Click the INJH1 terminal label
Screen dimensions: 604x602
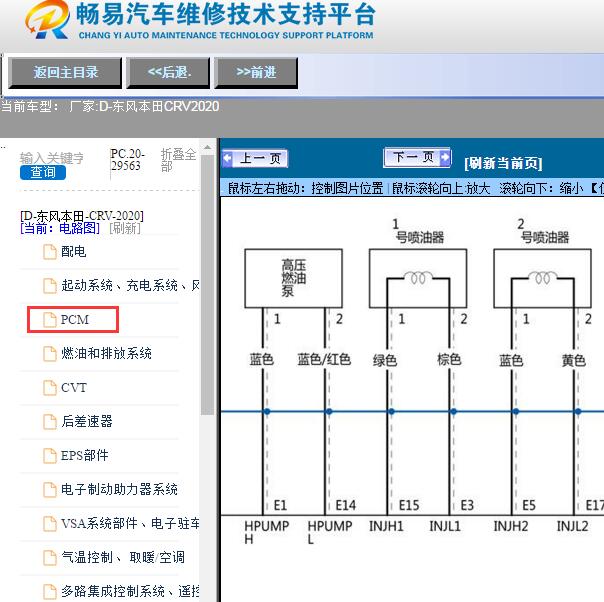coord(386,526)
